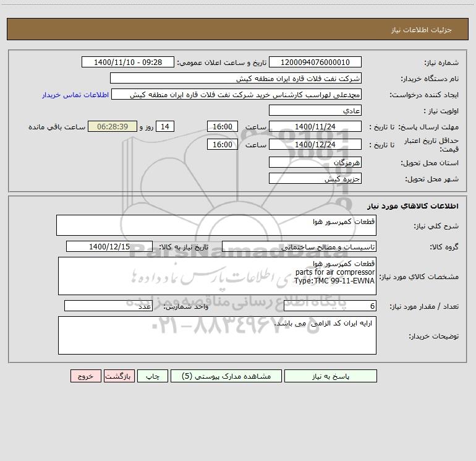Click priority field showing عادي

(315, 110)
